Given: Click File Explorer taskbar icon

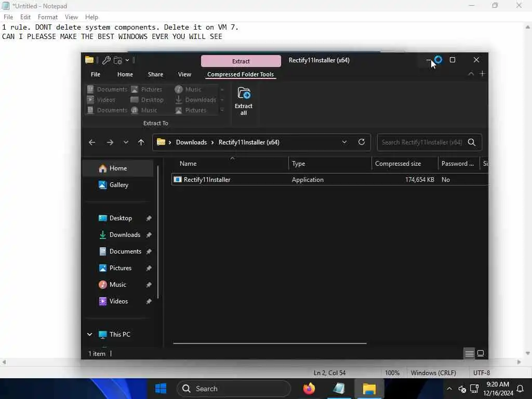Looking at the screenshot, I should coord(369,389).
